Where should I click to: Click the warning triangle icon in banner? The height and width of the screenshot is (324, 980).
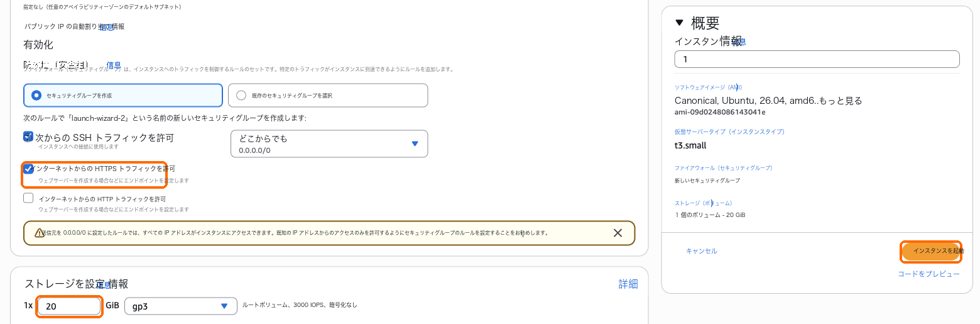pos(39,233)
